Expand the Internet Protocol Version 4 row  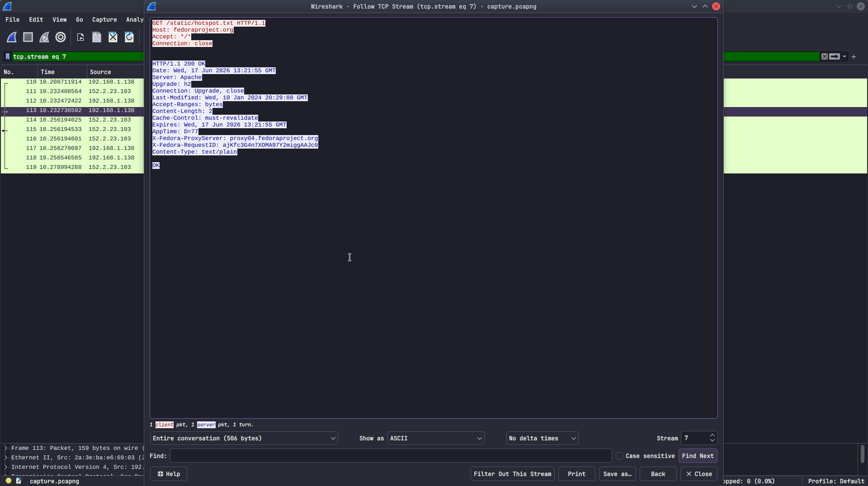point(6,467)
